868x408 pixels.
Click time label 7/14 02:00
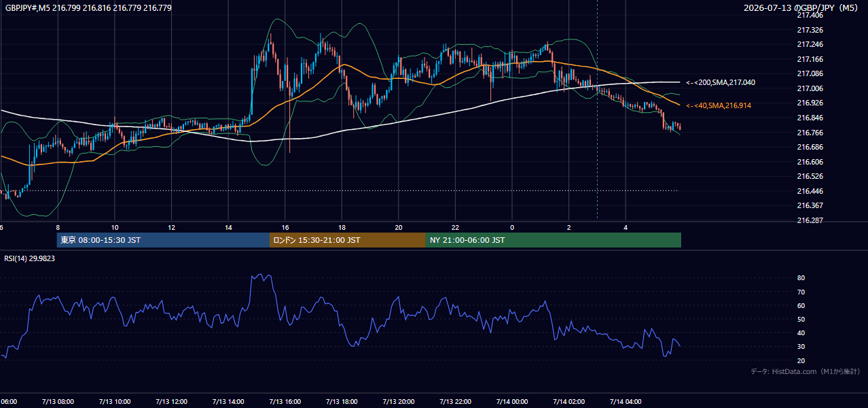point(569,401)
